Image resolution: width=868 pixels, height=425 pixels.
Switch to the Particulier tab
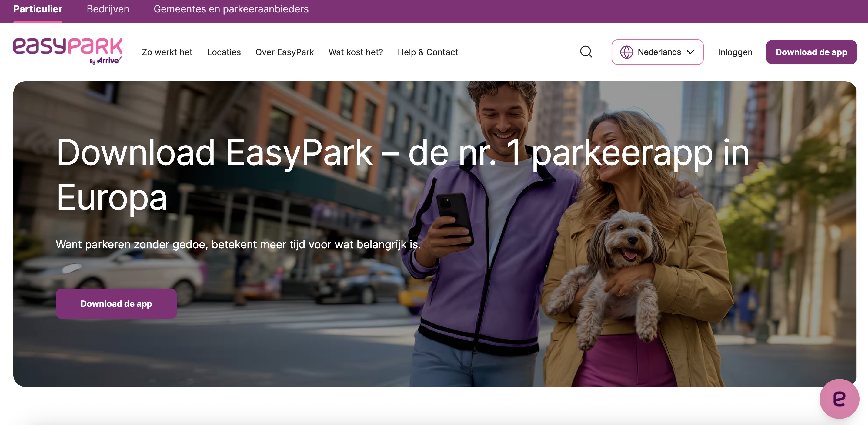tap(38, 9)
